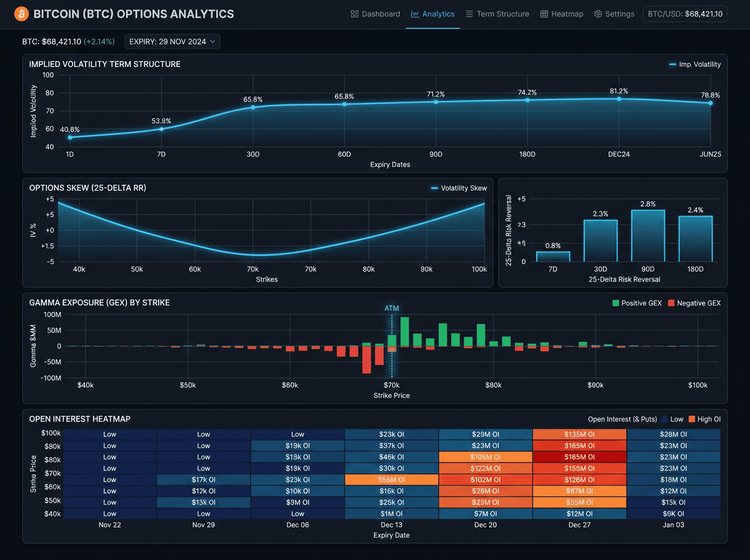Select the 74.2% data point at 180D
The height and width of the screenshot is (560, 750).
tap(527, 100)
